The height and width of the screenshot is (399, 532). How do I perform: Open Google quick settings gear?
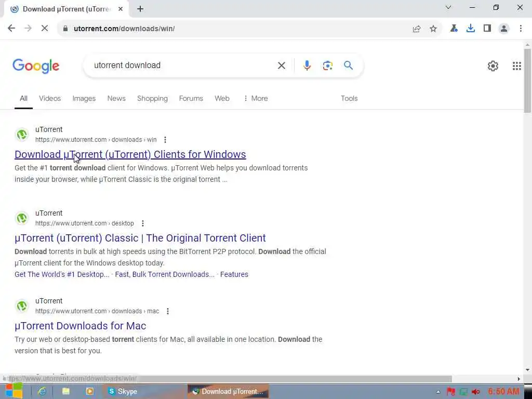(493, 66)
